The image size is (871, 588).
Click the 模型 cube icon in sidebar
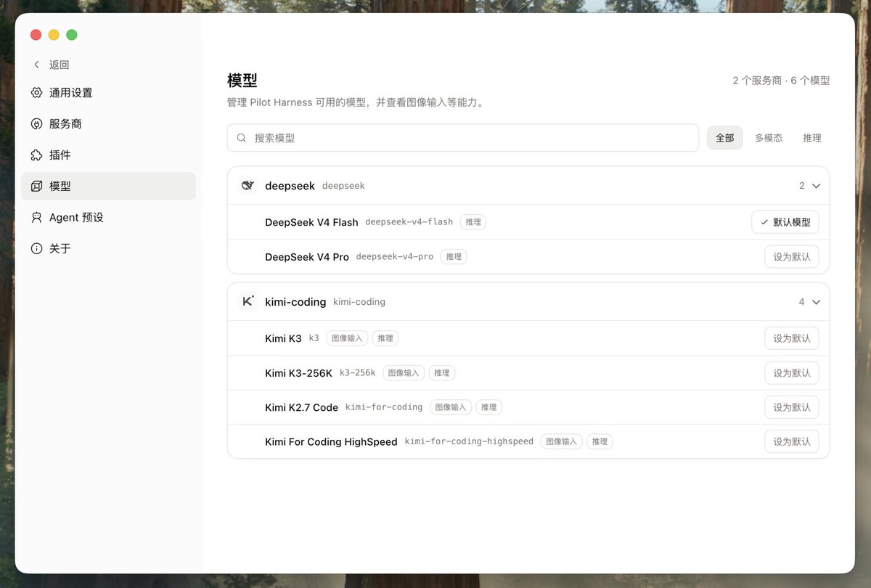(x=36, y=187)
